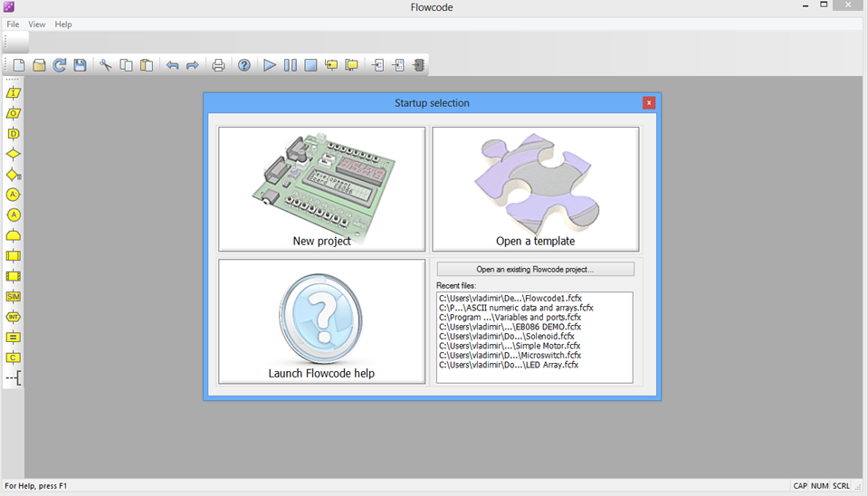
Task: Select recent file Variables and ports.fcfx
Action: [510, 317]
